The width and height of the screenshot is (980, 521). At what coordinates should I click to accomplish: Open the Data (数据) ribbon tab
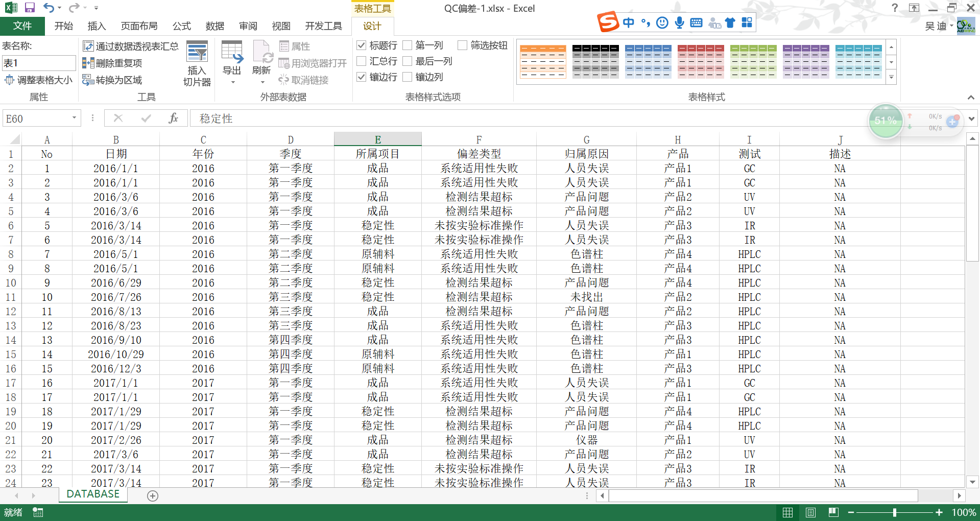[214, 26]
